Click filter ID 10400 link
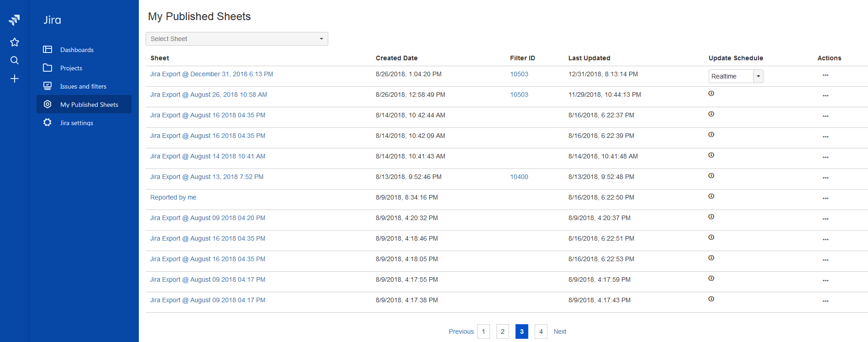 pyautogui.click(x=519, y=177)
